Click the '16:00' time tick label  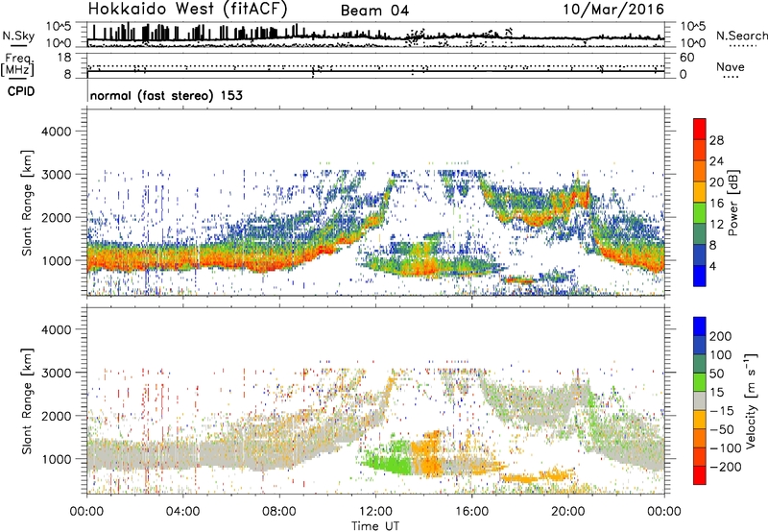[x=471, y=512]
